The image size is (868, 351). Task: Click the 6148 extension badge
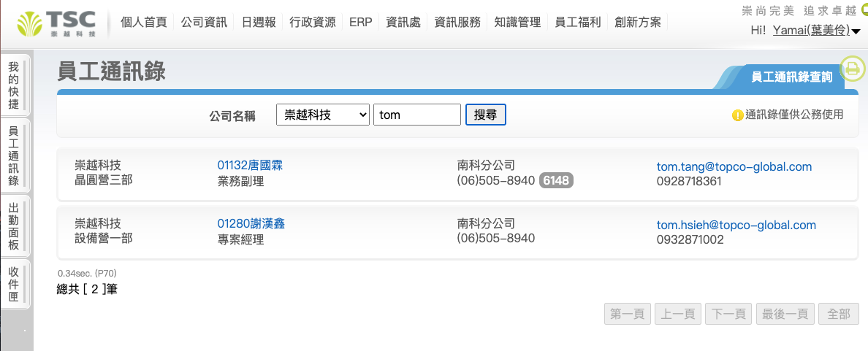[556, 180]
